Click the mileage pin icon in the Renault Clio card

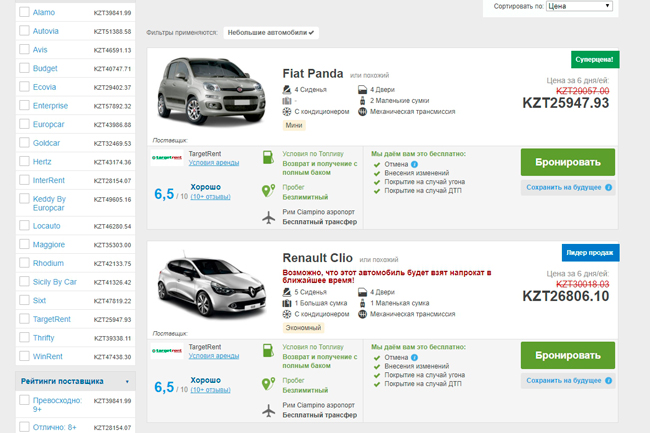(268, 383)
